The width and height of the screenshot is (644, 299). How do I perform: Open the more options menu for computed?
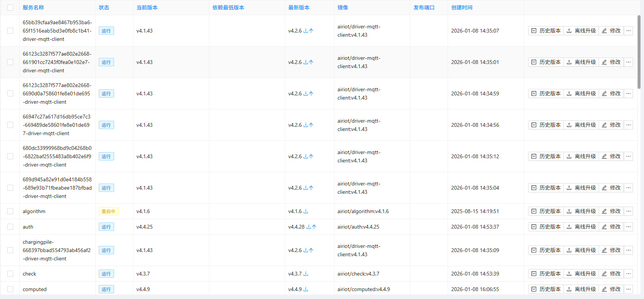tap(628, 289)
